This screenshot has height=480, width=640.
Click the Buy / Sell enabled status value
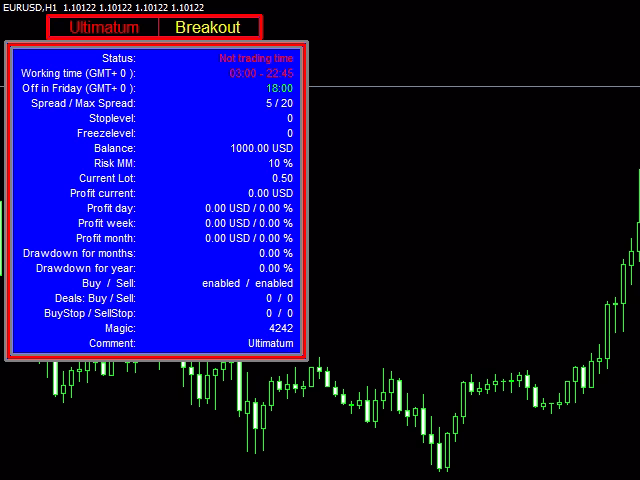pyautogui.click(x=248, y=283)
